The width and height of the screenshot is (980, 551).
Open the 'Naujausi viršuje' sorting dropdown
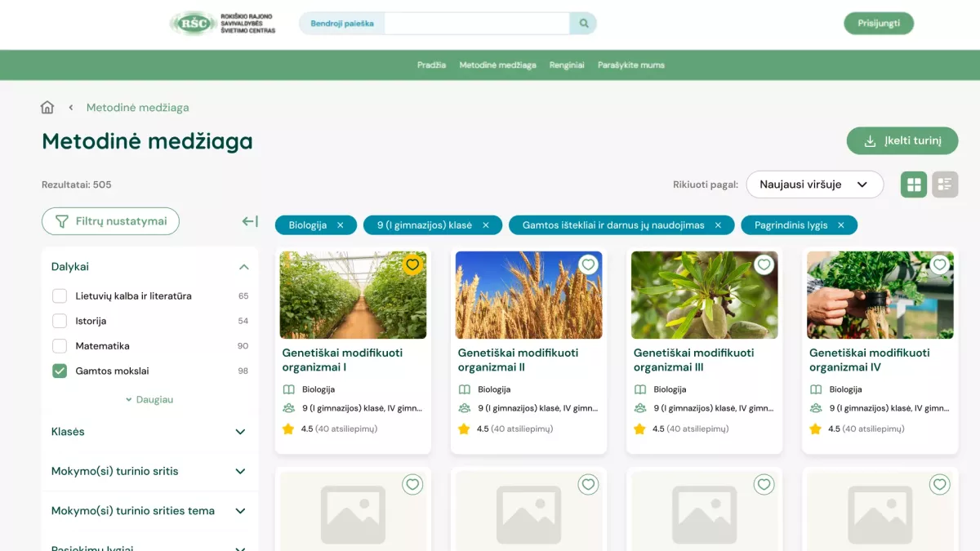pyautogui.click(x=813, y=184)
